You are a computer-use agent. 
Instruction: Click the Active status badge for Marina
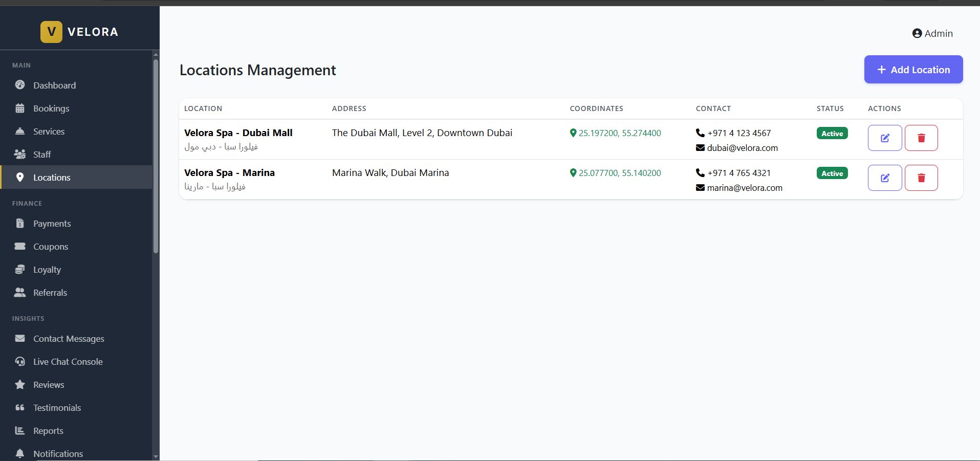click(x=832, y=173)
